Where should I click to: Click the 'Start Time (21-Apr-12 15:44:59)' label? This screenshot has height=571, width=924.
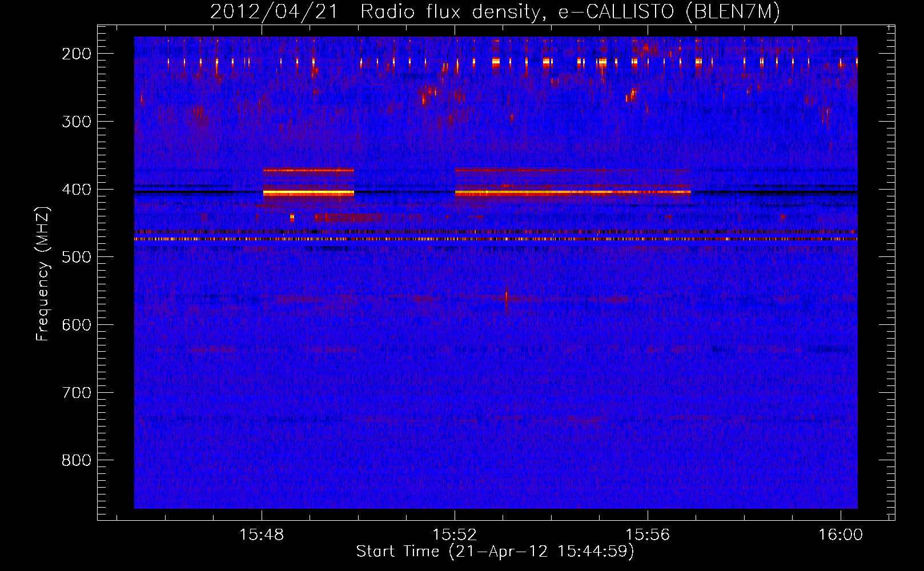(x=495, y=552)
